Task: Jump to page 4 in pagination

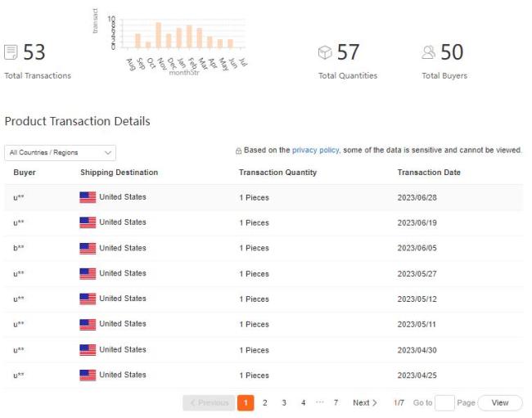Action: (x=304, y=402)
